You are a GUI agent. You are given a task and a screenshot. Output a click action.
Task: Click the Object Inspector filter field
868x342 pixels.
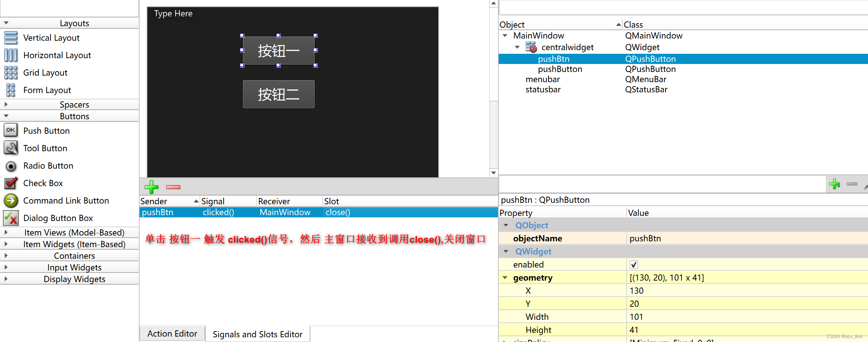[683, 8]
